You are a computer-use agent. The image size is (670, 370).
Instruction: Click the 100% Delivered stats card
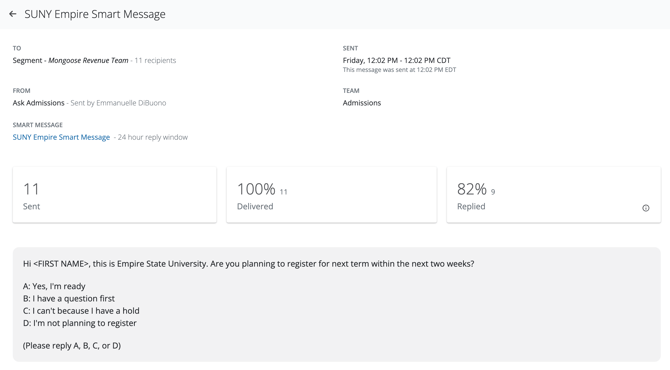click(332, 195)
